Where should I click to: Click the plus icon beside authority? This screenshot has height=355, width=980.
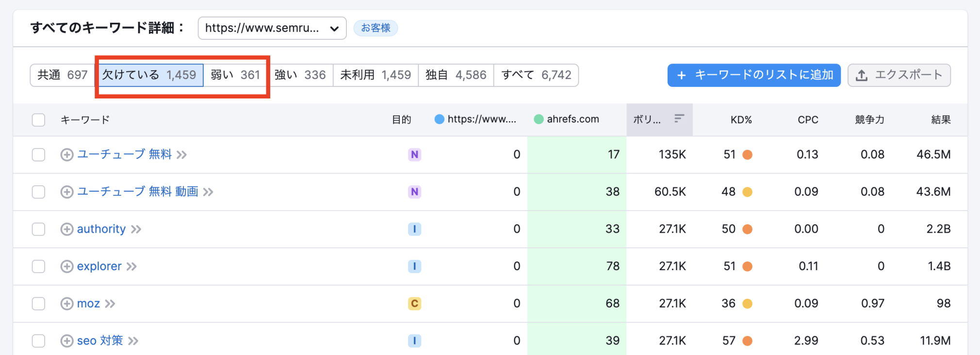[67, 229]
